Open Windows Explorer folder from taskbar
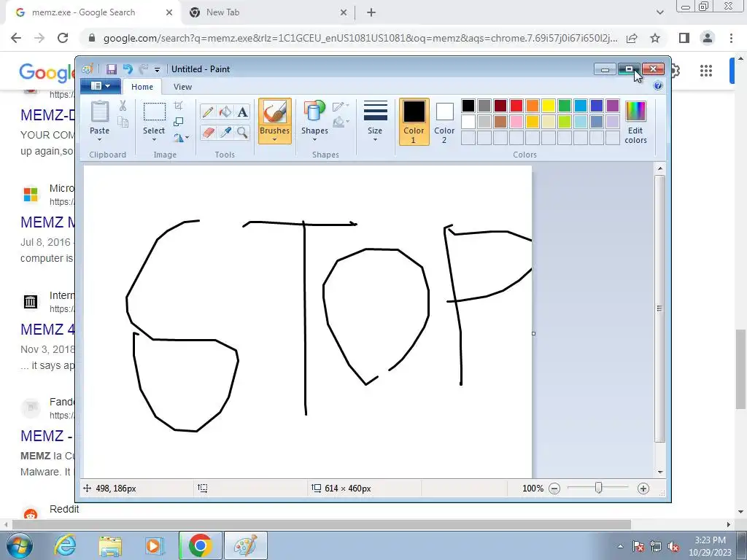747x560 pixels. (x=110, y=545)
